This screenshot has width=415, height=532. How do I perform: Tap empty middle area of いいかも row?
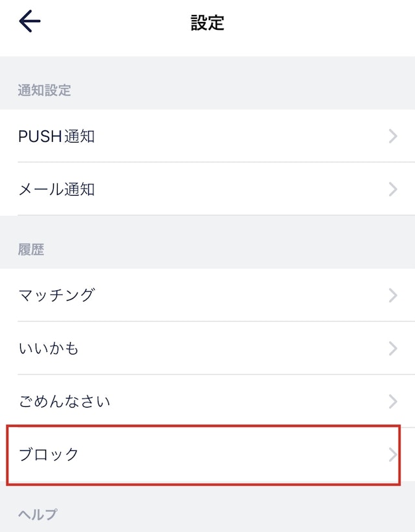(x=231, y=349)
